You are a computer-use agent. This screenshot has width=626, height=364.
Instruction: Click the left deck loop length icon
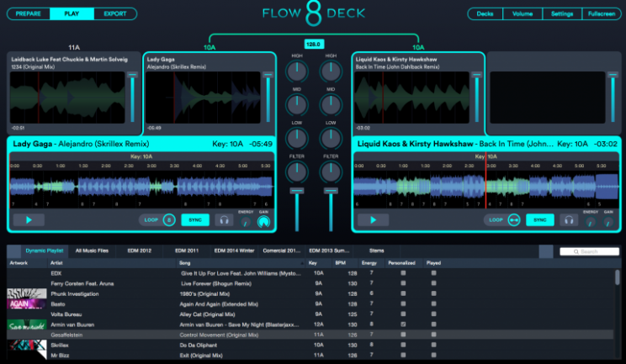(169, 220)
